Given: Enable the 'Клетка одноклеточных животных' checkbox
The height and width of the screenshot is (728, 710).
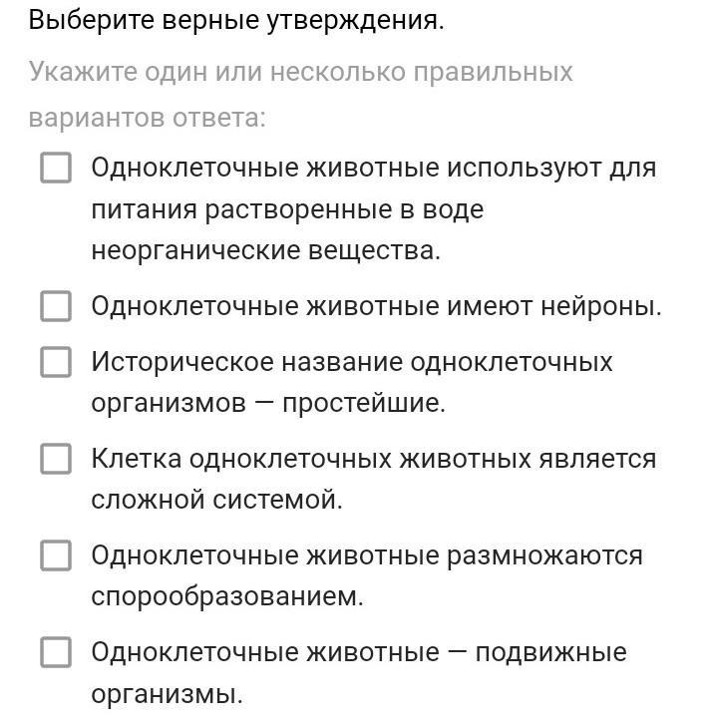Looking at the screenshot, I should point(56,459).
